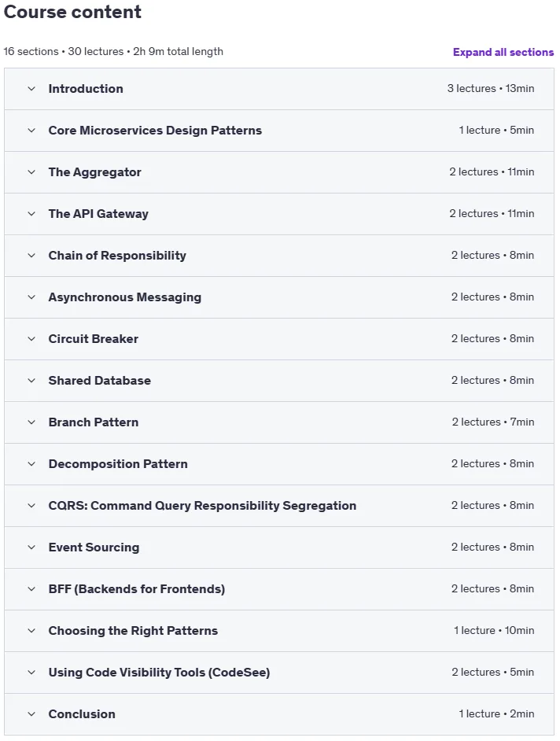Image resolution: width=560 pixels, height=741 pixels.
Task: Click chevron beside The API Gateway
Action: (x=31, y=214)
